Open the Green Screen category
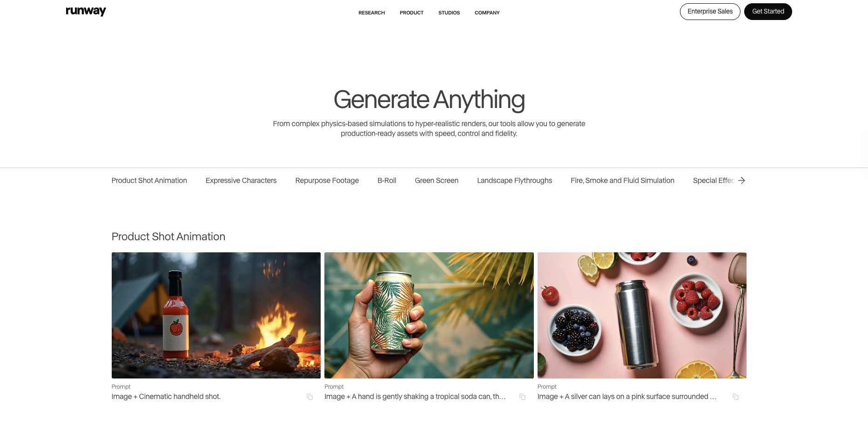Image resolution: width=868 pixels, height=439 pixels. [x=437, y=181]
